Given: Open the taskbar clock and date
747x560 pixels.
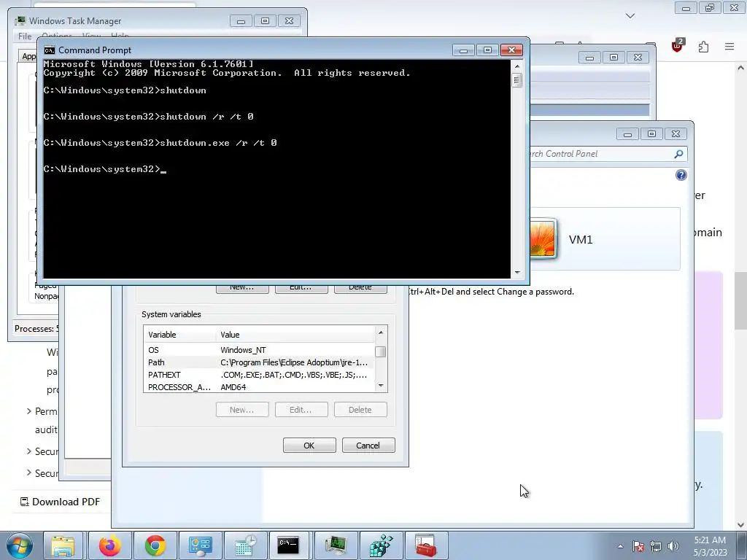Looking at the screenshot, I should [710, 546].
